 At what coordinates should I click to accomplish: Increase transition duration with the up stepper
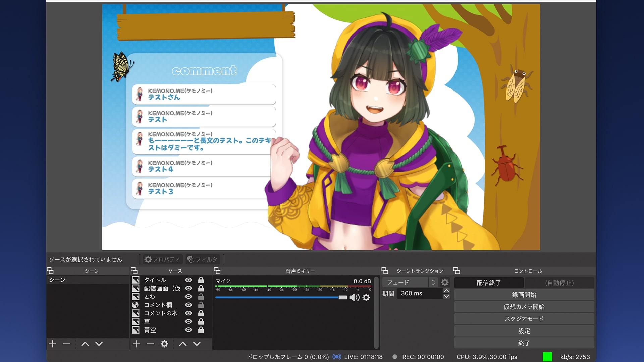pyautogui.click(x=446, y=291)
